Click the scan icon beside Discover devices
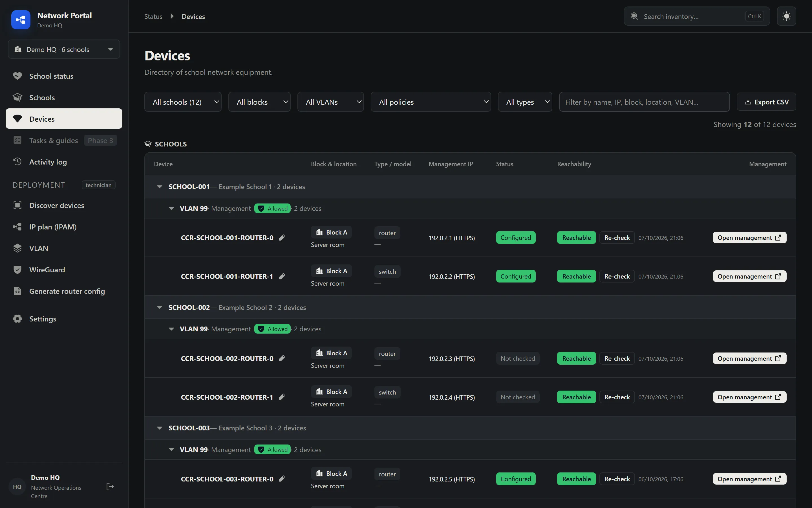The image size is (812, 508). pos(17,205)
